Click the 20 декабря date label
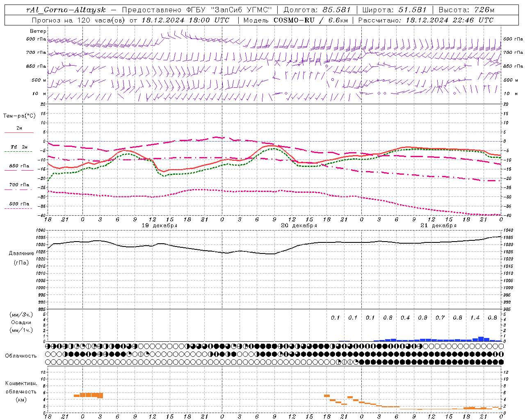Viewport: 525px width, 420px height. (x=299, y=226)
